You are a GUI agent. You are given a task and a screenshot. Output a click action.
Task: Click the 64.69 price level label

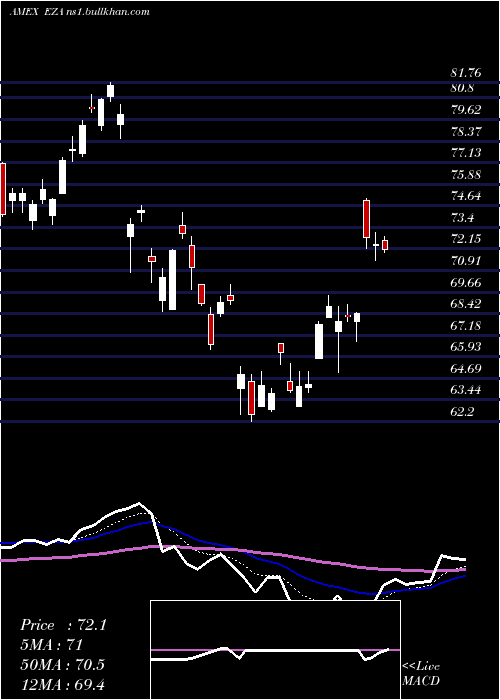(x=467, y=369)
